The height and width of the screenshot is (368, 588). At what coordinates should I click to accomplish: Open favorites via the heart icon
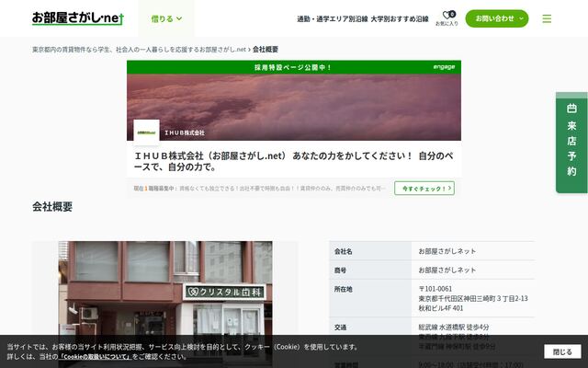447,18
